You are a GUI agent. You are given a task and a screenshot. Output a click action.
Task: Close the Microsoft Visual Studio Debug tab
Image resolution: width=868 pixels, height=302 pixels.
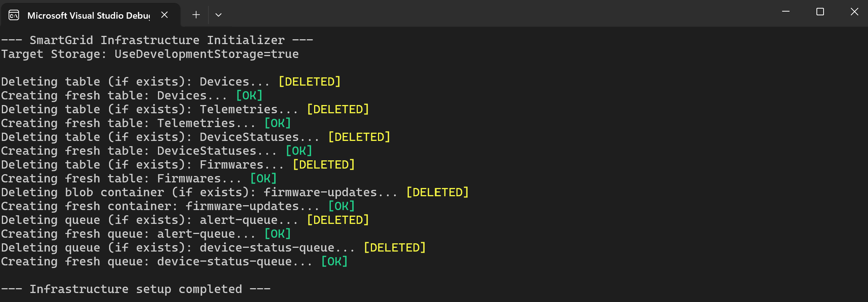[164, 15]
